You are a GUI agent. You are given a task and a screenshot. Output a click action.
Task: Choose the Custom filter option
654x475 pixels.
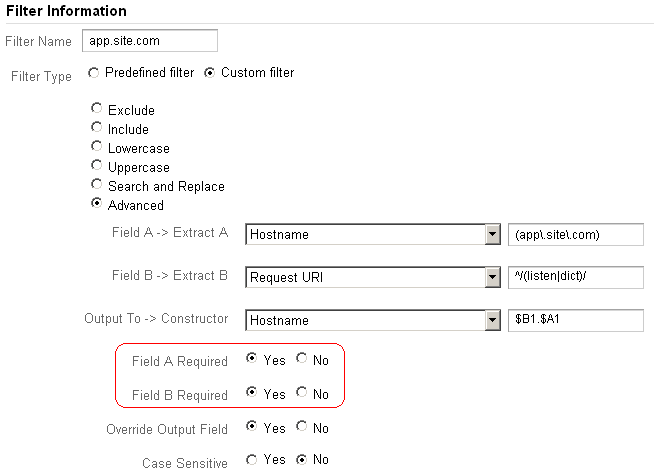210,72
